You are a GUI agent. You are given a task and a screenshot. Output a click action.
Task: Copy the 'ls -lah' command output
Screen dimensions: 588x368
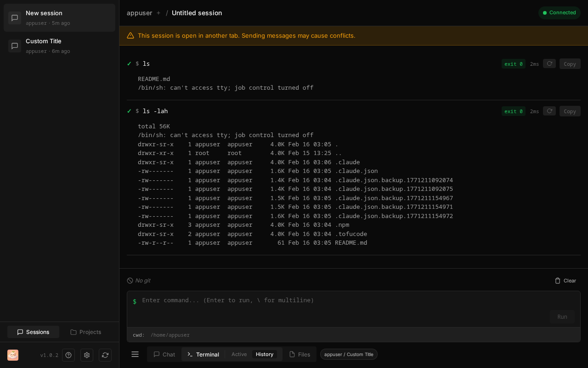[570, 111]
